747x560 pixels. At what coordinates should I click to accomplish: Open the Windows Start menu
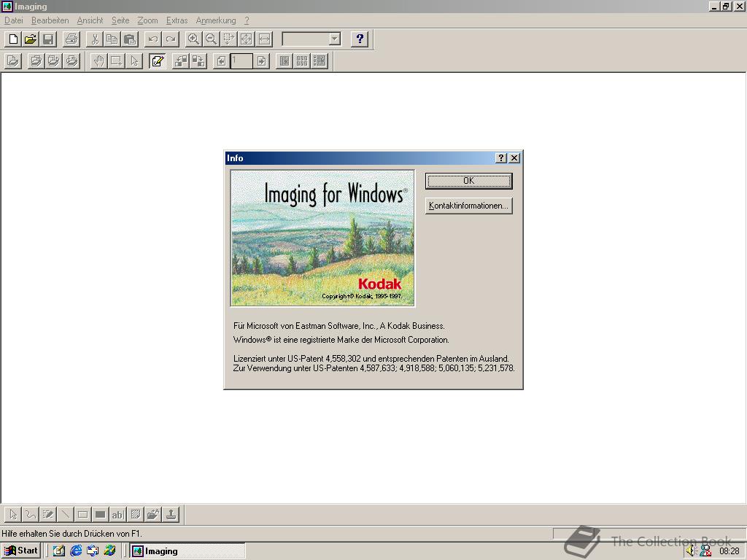pyautogui.click(x=21, y=551)
